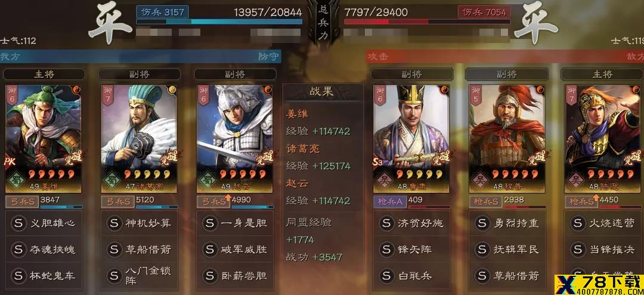The height and width of the screenshot is (295, 644).
Task: Select the 抚辑军民 skill entry
Action: tap(507, 250)
